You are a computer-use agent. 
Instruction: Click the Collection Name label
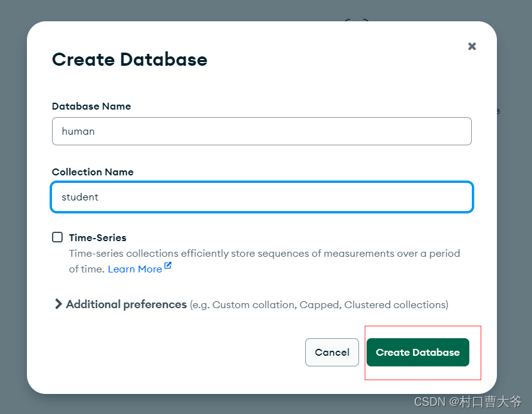(93, 172)
